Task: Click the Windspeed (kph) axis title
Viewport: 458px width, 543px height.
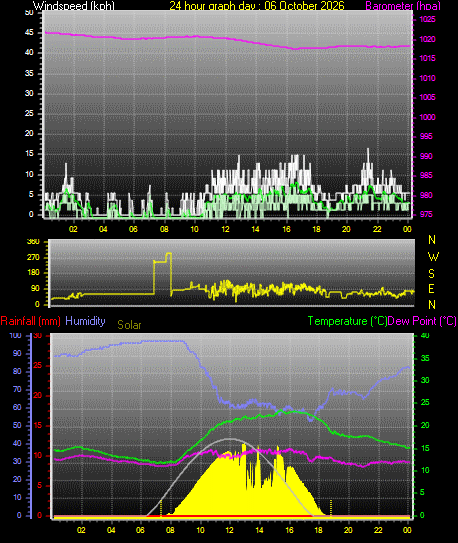Action: (73, 6)
